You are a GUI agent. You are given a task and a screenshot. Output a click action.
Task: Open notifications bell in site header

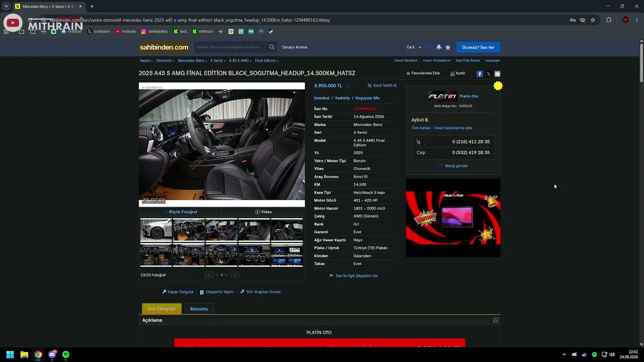pyautogui.click(x=439, y=47)
